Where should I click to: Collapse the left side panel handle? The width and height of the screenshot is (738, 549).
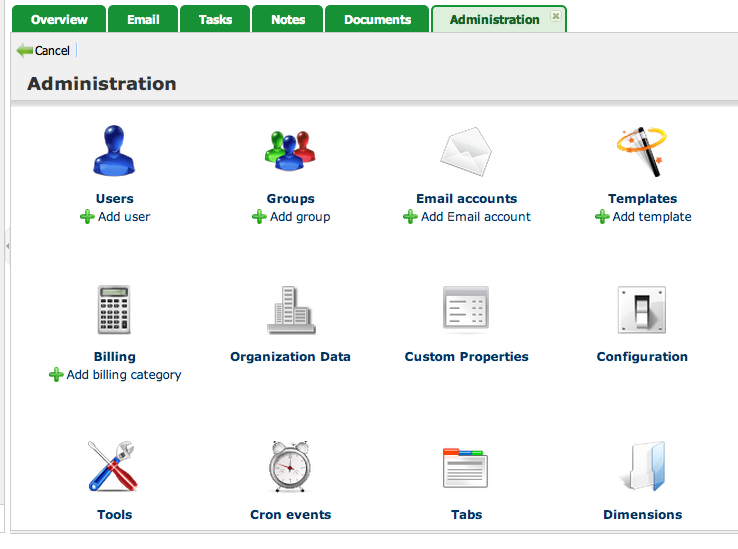(x=6, y=244)
